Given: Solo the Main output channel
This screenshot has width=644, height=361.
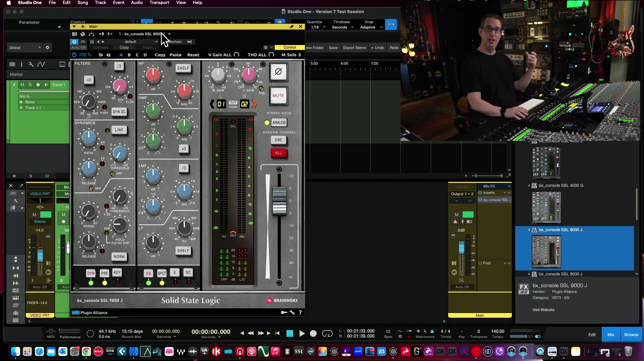Looking at the screenshot, I should 468,215.
